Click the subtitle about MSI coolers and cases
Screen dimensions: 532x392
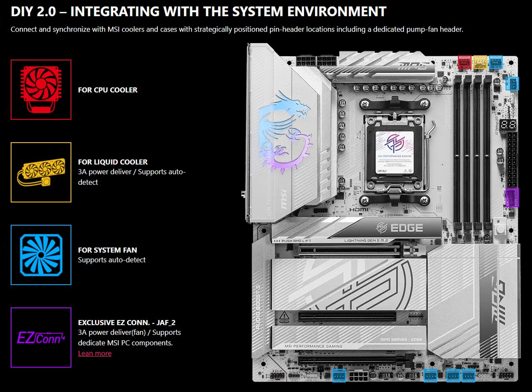tap(237, 29)
